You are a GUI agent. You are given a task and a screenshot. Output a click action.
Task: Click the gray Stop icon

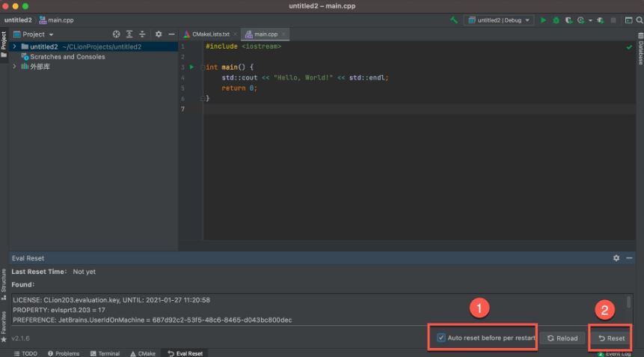click(x=613, y=20)
